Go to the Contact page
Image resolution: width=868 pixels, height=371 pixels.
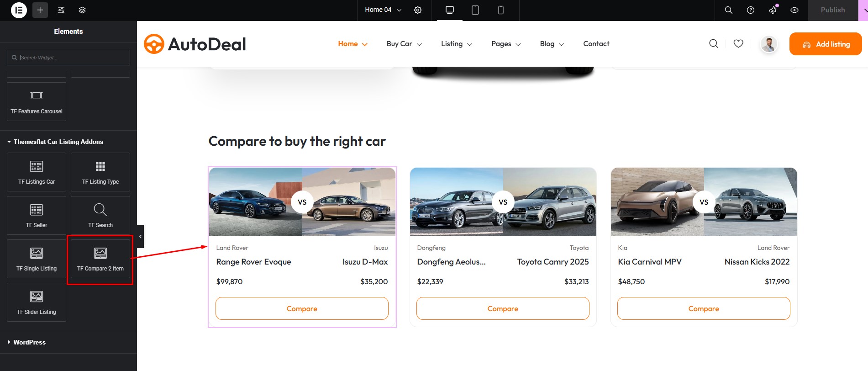coord(596,44)
